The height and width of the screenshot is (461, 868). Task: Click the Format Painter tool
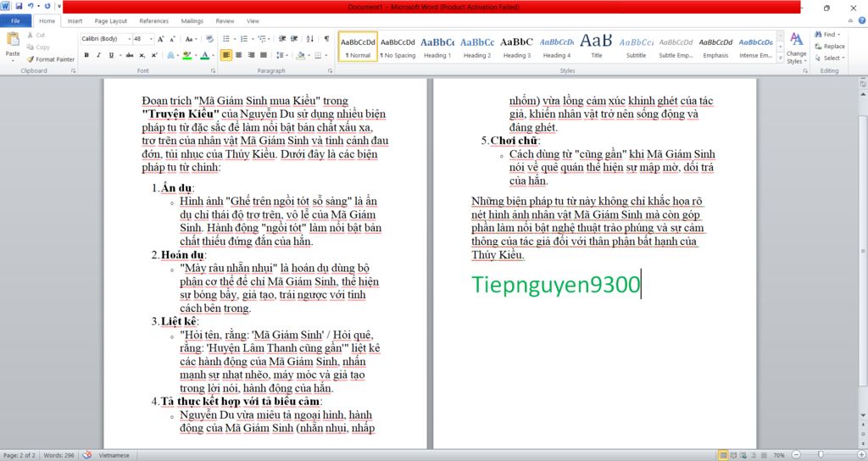pos(50,59)
